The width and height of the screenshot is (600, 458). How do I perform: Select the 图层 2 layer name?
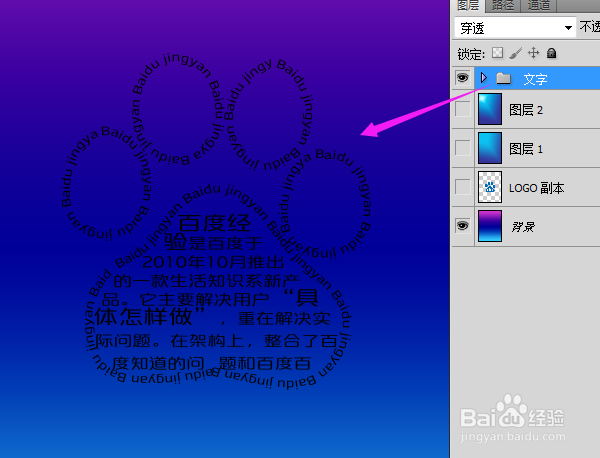pyautogui.click(x=526, y=110)
